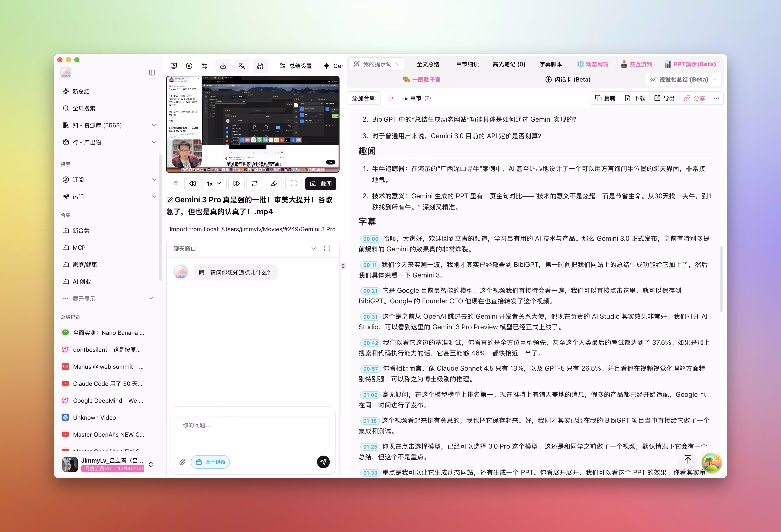Toggle 总结设置 summary settings

point(296,66)
